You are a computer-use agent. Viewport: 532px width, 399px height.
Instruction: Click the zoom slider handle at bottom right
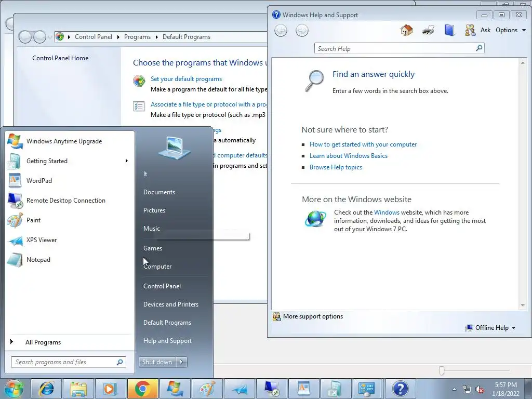tap(442, 370)
